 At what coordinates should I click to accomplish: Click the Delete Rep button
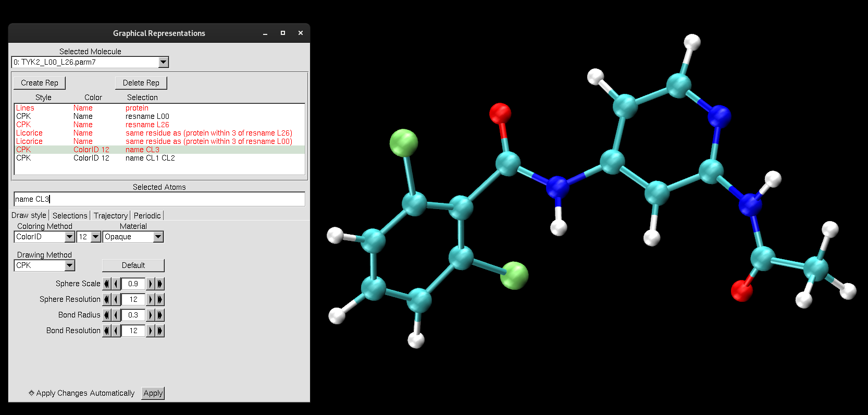tap(141, 83)
